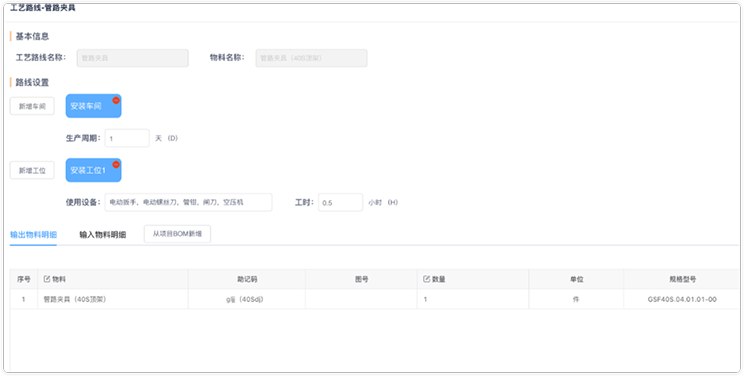Click the 工时 hours input field
Viewport: 744px width, 376px height.
tap(341, 202)
